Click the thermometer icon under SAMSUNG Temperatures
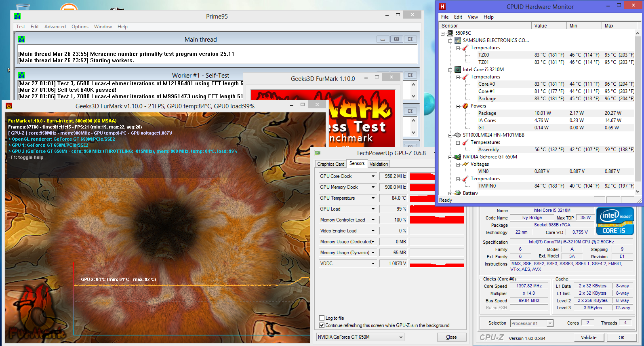 coord(465,48)
